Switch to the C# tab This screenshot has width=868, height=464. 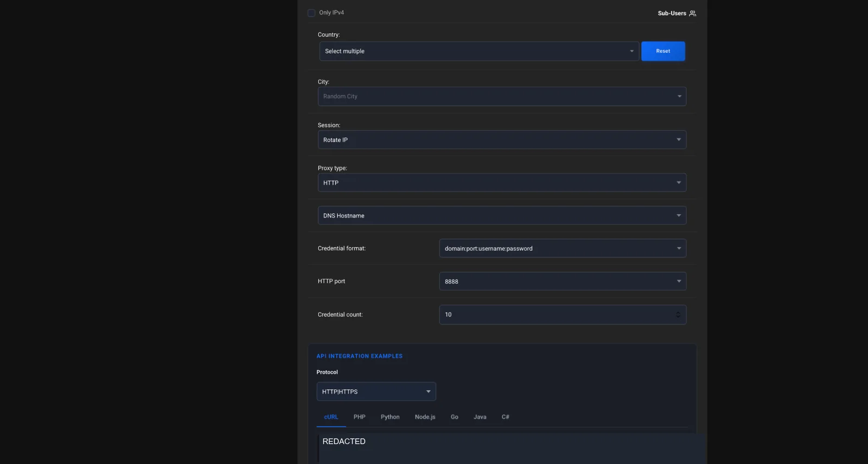click(506, 417)
